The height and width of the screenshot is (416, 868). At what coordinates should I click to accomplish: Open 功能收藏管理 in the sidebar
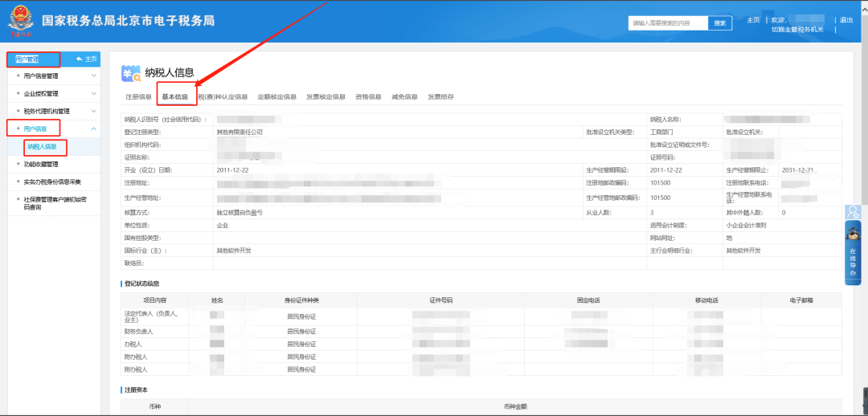tap(41, 165)
